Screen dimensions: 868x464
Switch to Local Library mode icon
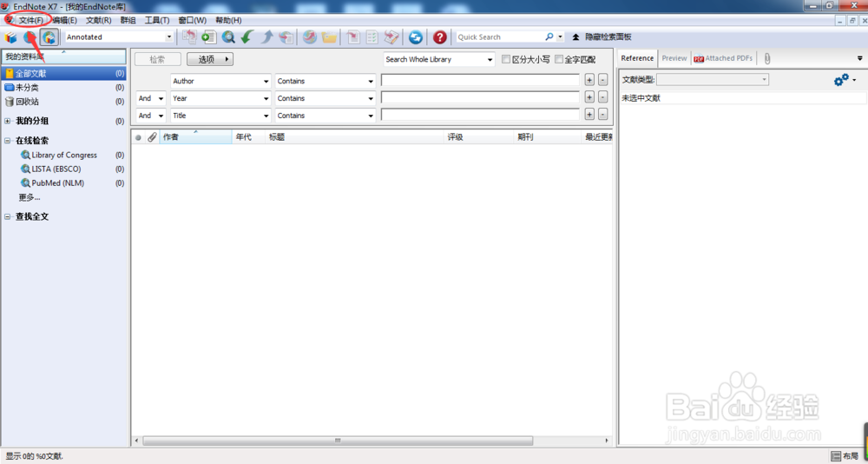(10, 37)
